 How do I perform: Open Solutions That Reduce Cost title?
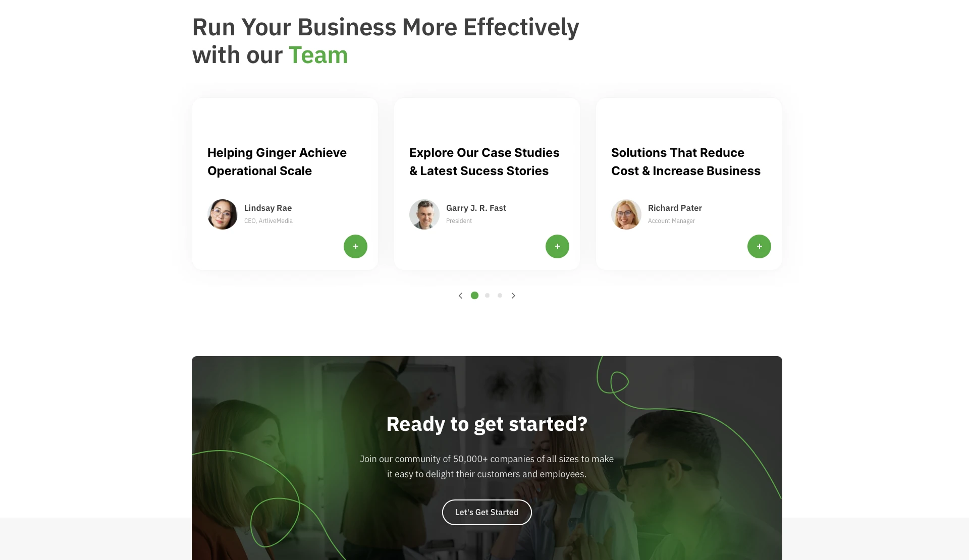[685, 161]
